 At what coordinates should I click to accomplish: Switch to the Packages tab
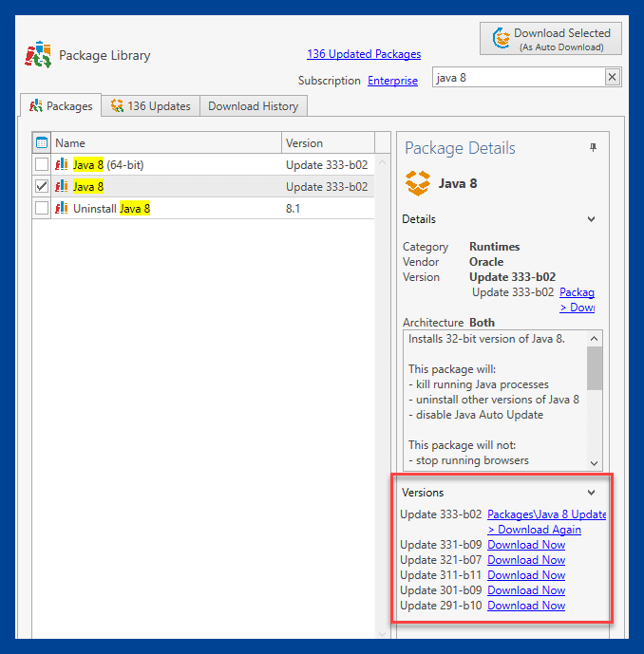61,106
